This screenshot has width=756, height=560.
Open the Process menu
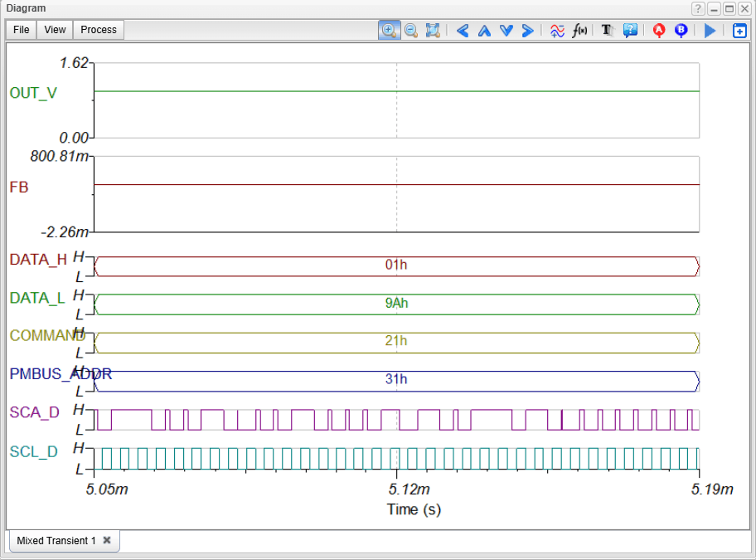click(99, 30)
